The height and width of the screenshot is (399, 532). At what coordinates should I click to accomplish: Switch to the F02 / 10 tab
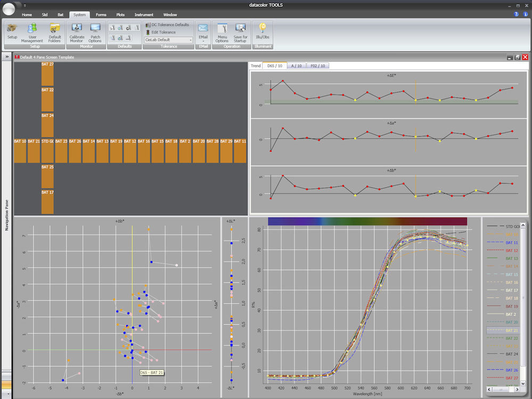click(x=317, y=66)
